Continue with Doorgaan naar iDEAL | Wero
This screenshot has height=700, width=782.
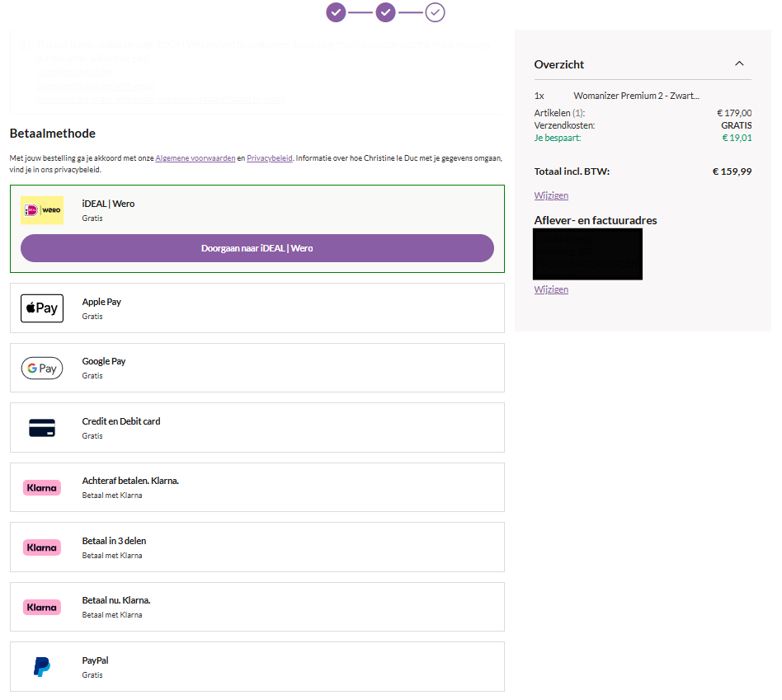coord(257,248)
